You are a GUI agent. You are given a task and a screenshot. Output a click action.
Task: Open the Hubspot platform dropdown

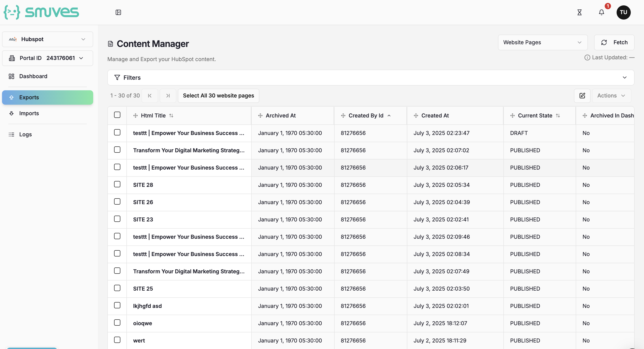[x=48, y=39]
